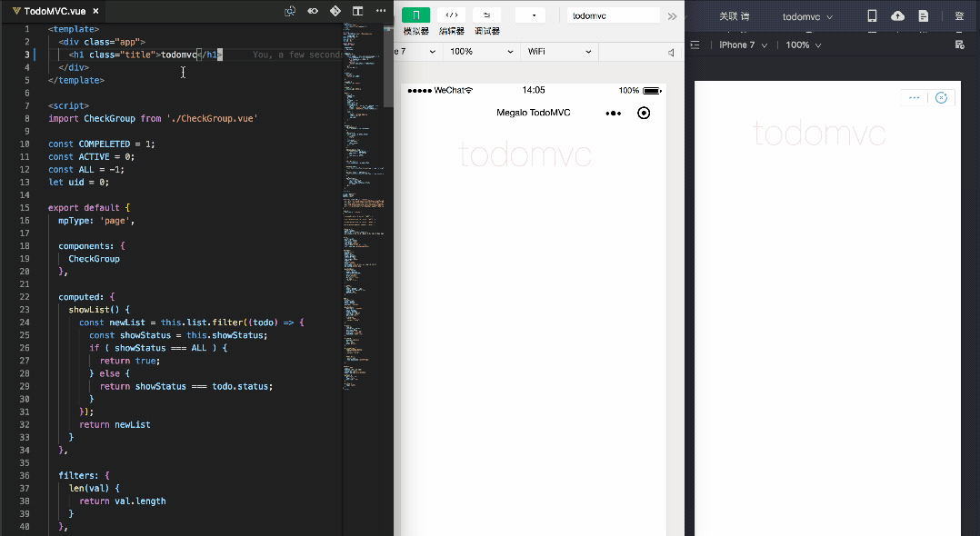Open the mini program three-dot capsule menu
Image resolution: width=980 pixels, height=536 pixels.
[613, 113]
